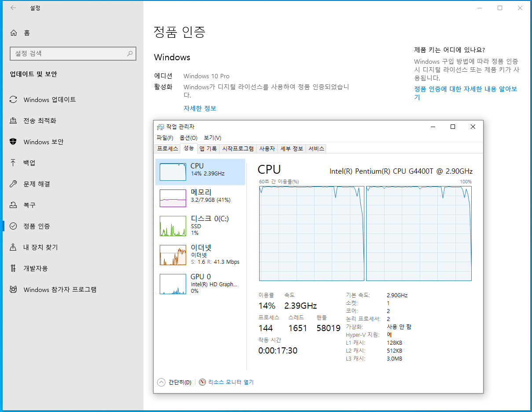Image resolution: width=532 pixels, height=412 pixels.
Task: Click the 백업 upload arrow icon
Action: [x=13, y=163]
